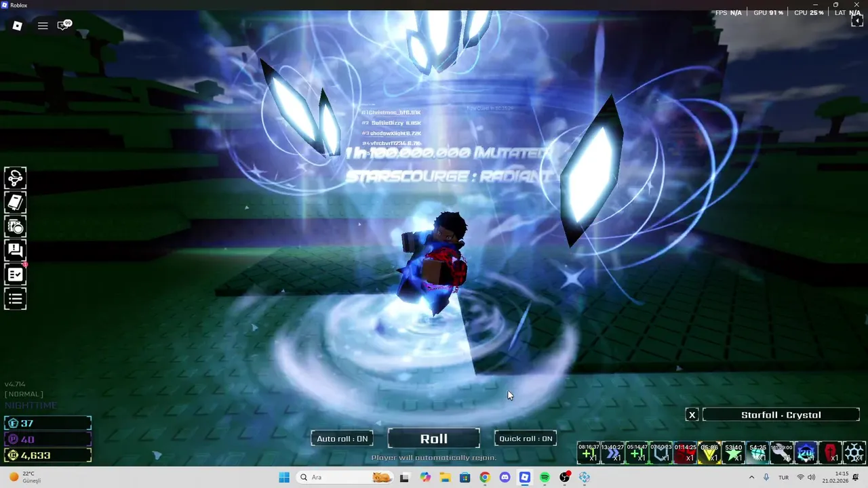Select red buff timer 01:14:25
Viewport: 868px width, 488px height.
686,452
